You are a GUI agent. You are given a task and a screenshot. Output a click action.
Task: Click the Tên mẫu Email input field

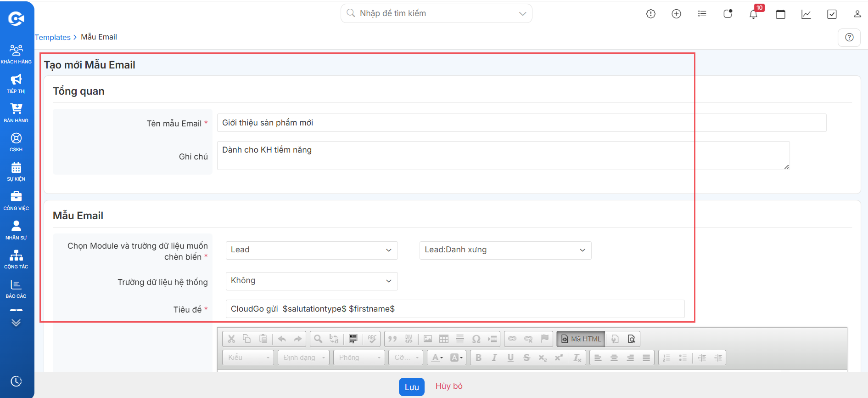pos(521,123)
